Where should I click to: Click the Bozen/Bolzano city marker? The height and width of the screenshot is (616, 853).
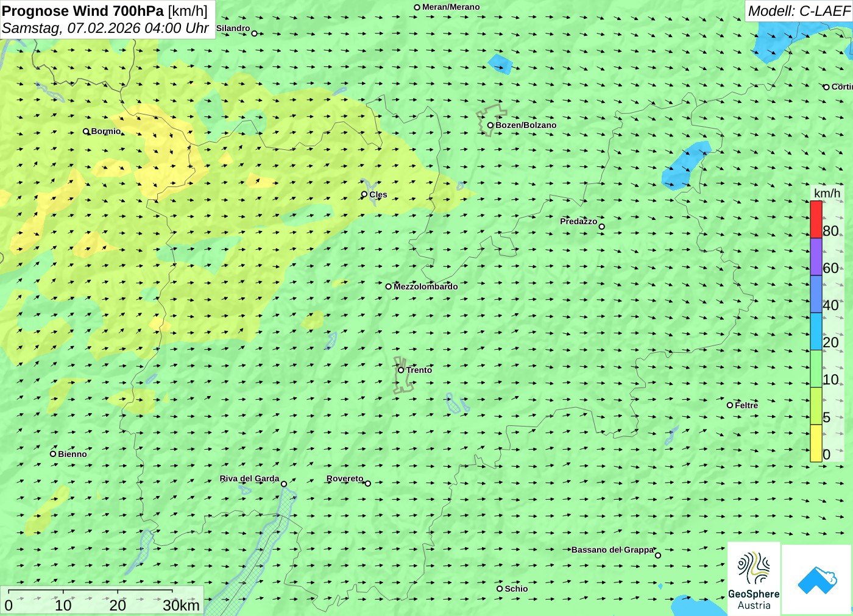click(x=490, y=126)
